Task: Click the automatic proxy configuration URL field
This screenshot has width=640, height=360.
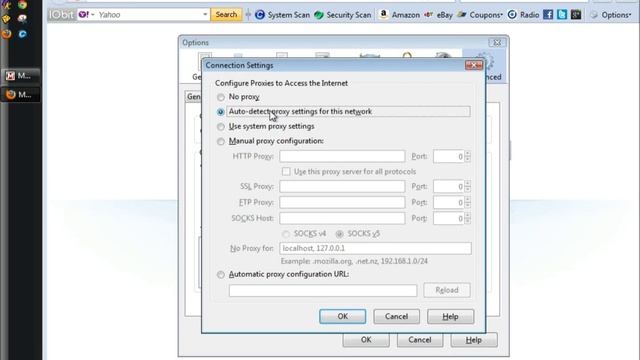Action: click(323, 290)
